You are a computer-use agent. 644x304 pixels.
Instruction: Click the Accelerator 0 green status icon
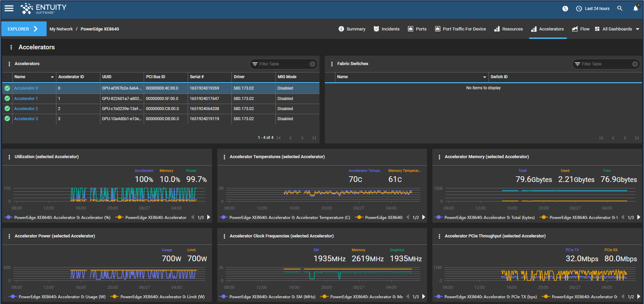pos(7,88)
